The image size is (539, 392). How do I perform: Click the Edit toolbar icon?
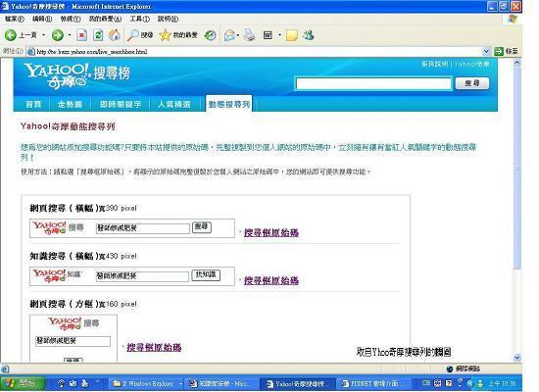coord(268,35)
